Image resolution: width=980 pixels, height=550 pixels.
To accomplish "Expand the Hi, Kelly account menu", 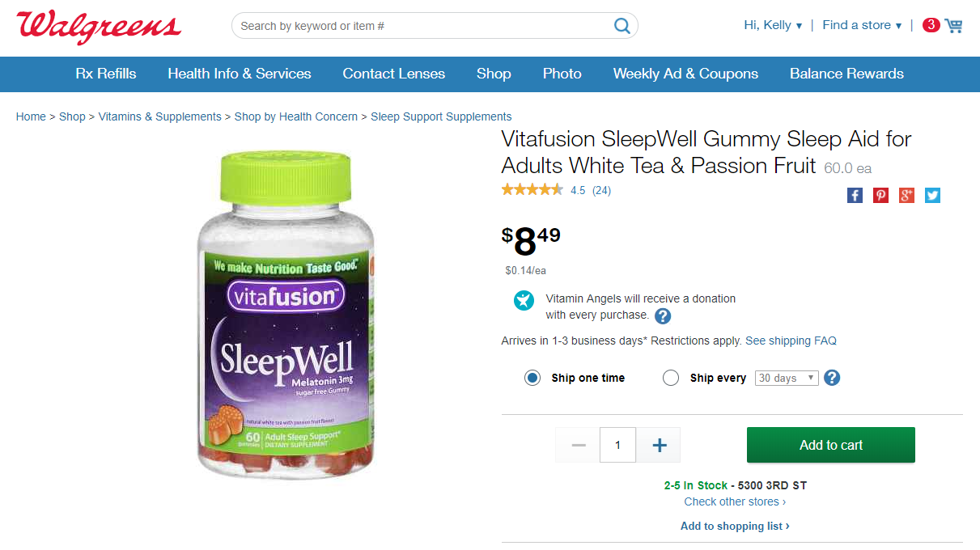I will point(773,25).
